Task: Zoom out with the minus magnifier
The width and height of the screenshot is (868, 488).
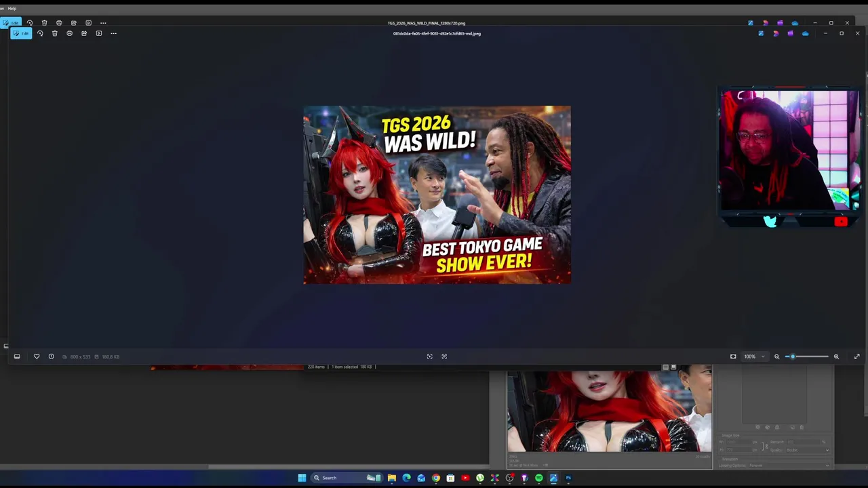Action: pos(777,357)
